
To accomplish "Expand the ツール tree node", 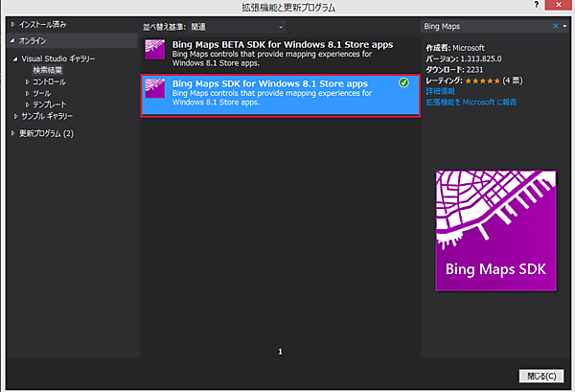I will [27, 93].
